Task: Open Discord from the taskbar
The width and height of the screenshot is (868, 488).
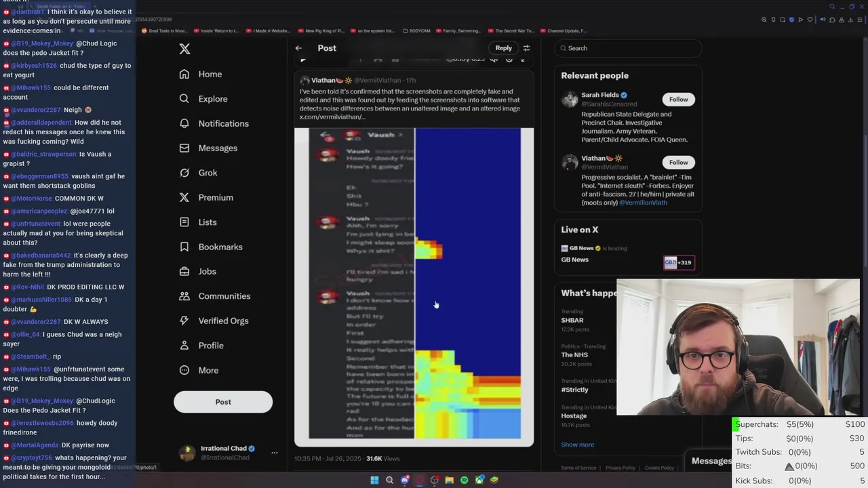Action: (405, 480)
